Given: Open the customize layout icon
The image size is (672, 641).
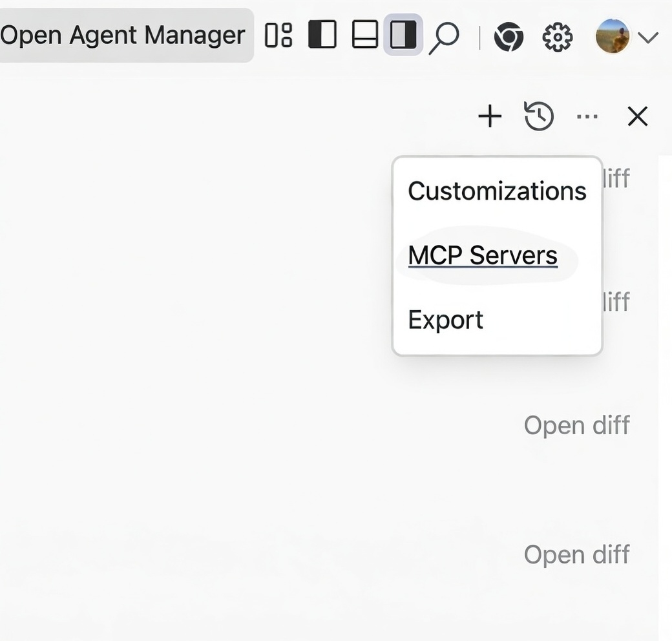Looking at the screenshot, I should pyautogui.click(x=278, y=36).
